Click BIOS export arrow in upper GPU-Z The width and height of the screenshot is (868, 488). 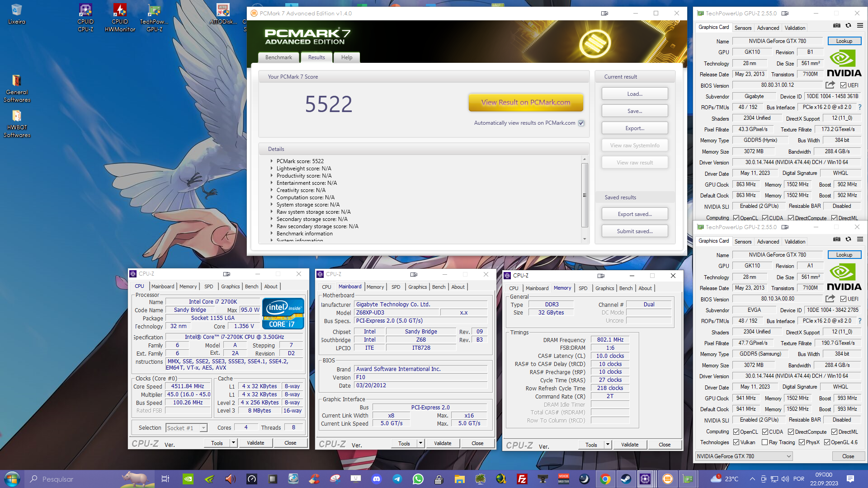(x=830, y=85)
